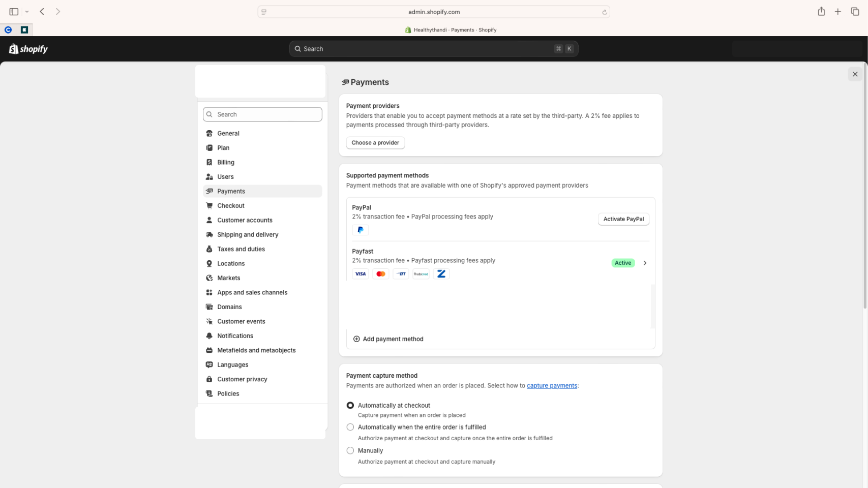Switch to the Domains settings section
Viewport: 868px width, 488px height.
click(229, 307)
